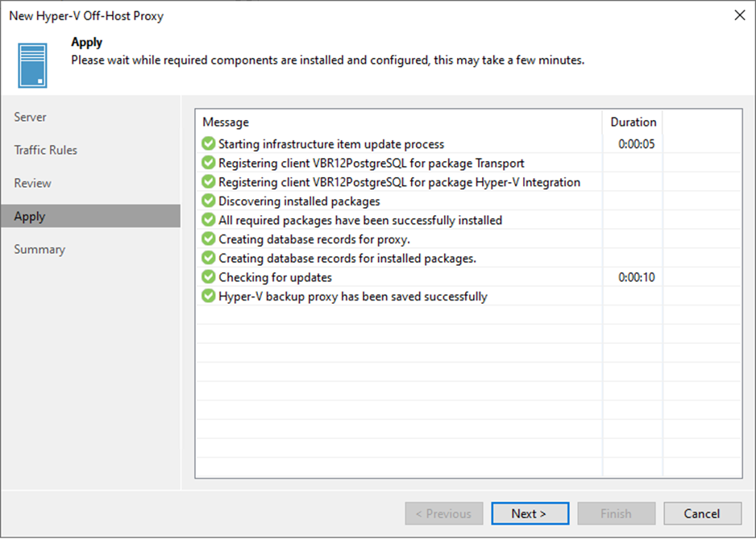Go to the Traffic Rules step

coord(45,150)
